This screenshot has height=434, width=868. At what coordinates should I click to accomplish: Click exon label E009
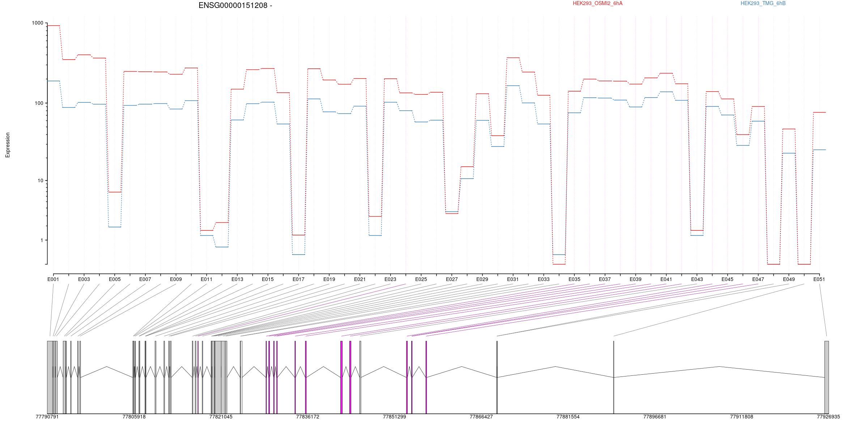tap(176, 279)
